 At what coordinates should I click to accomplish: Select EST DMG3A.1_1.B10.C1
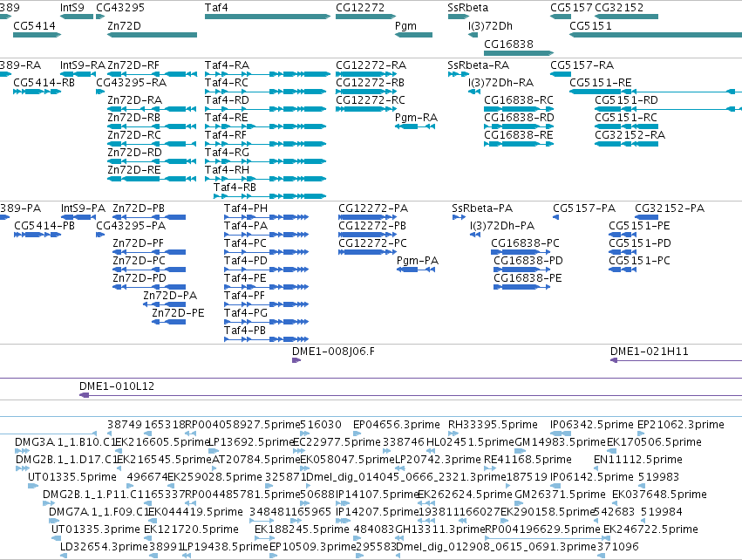click(x=65, y=442)
